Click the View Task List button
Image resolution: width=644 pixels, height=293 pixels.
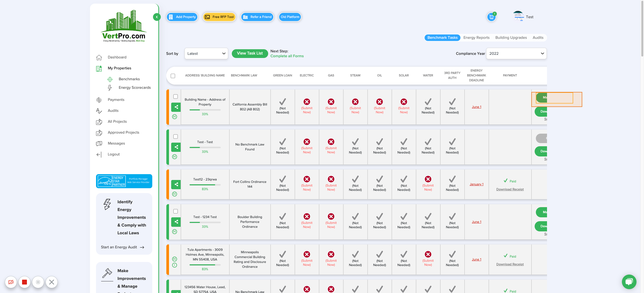tap(250, 54)
